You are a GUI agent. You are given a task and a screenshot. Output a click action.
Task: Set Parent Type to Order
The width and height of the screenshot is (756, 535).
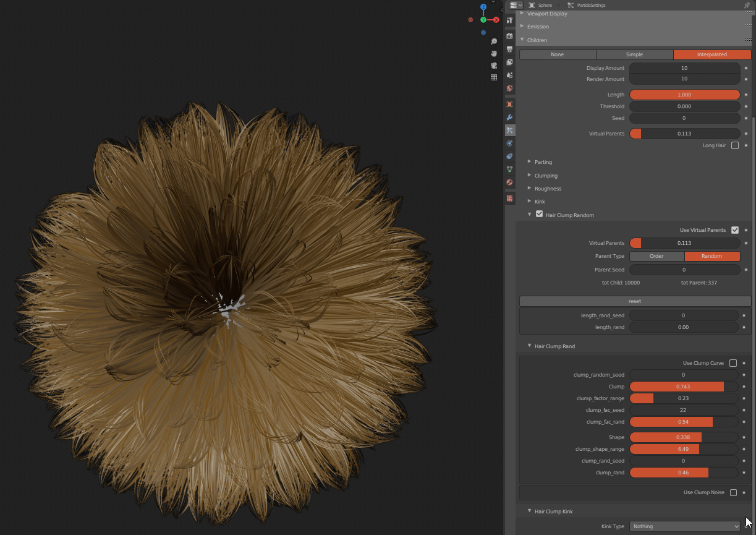[656, 256]
